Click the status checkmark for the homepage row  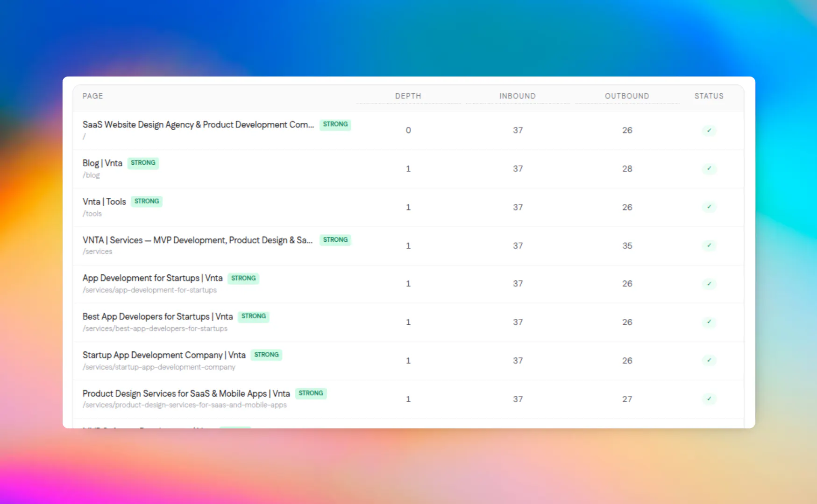point(709,130)
